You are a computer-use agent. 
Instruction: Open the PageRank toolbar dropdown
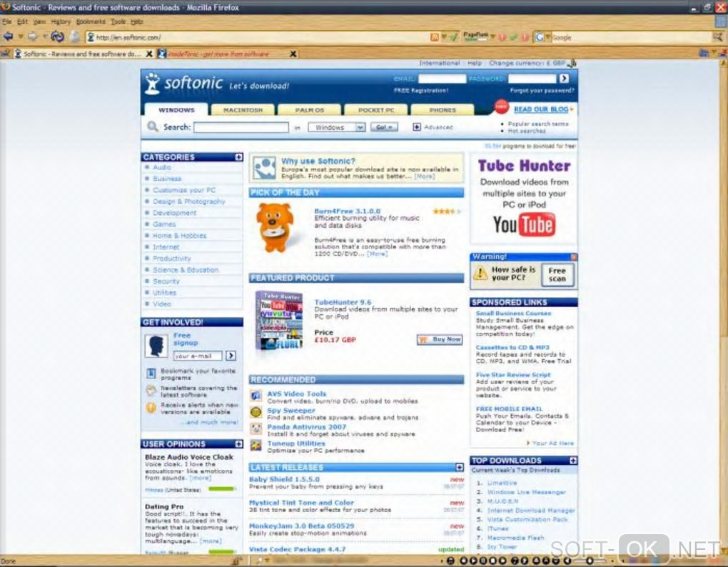click(x=492, y=36)
